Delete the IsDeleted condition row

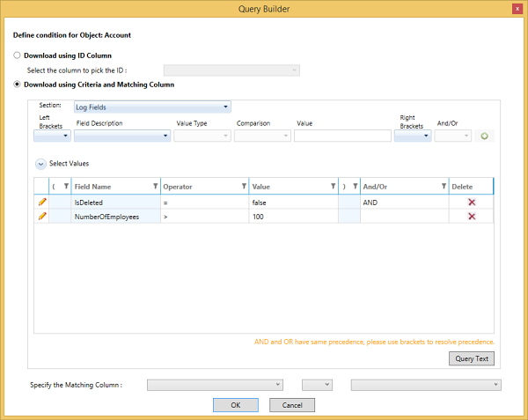[472, 203]
